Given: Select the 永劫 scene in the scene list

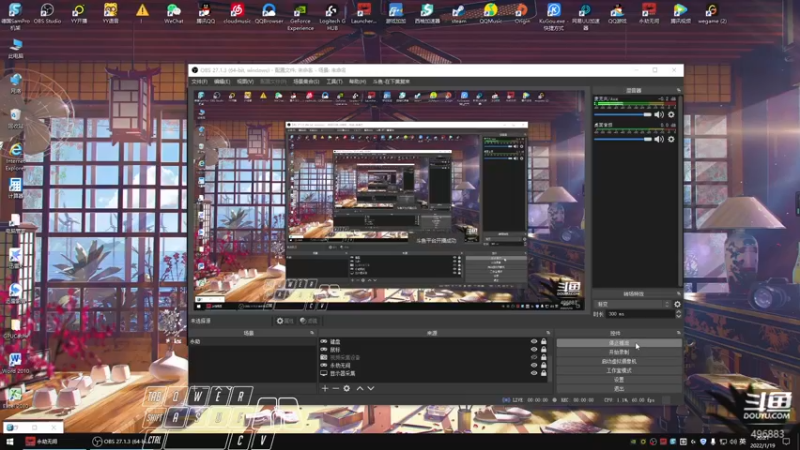Looking at the screenshot, I should [x=253, y=341].
